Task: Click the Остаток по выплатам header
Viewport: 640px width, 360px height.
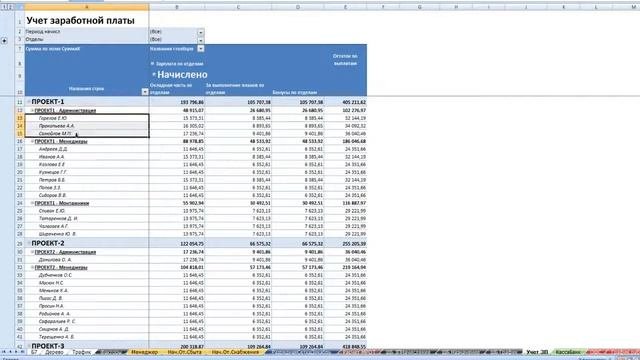Action: 345,60
